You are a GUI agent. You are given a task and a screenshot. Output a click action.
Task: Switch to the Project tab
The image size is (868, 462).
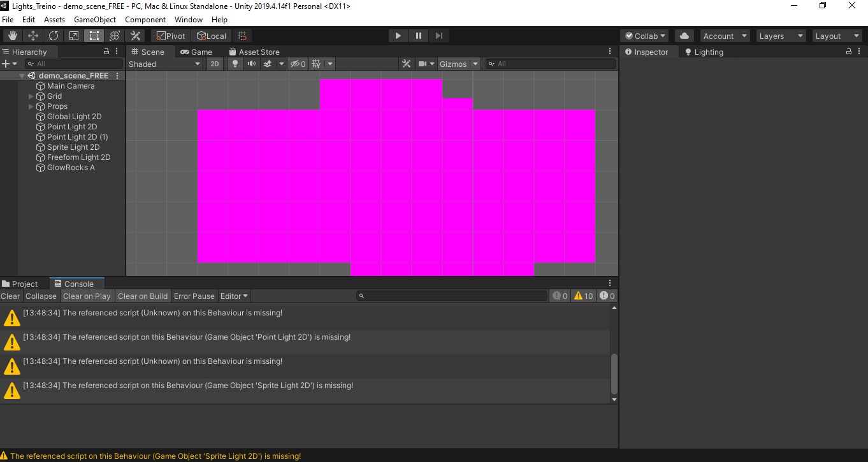tap(20, 284)
